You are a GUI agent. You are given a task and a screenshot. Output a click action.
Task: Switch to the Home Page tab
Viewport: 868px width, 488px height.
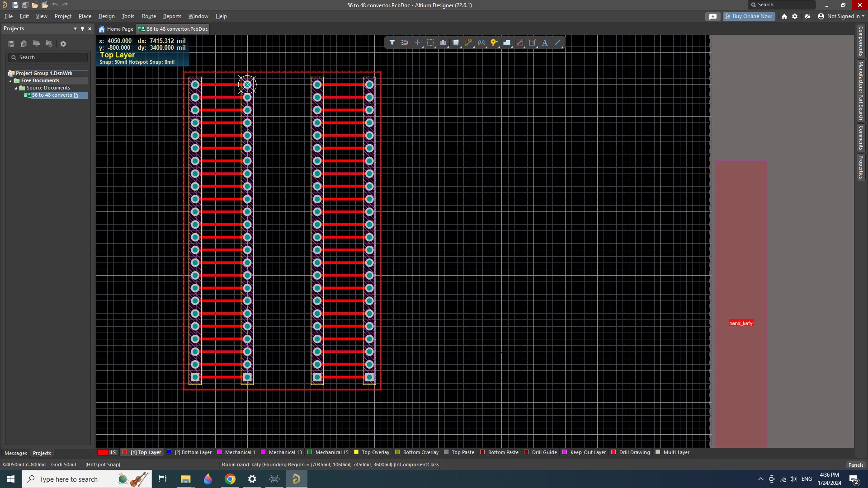tap(116, 29)
